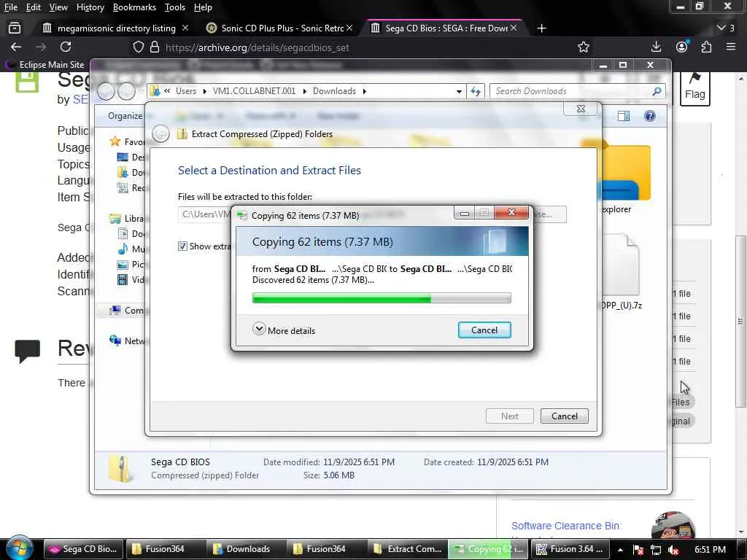Click the Firefox back arrow
The image size is (747, 560).
(16, 47)
